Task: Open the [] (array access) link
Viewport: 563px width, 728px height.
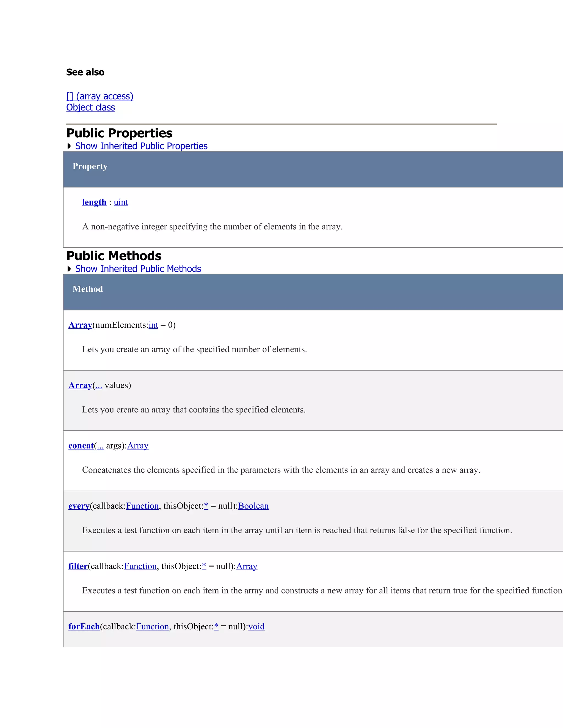Action: click(100, 96)
